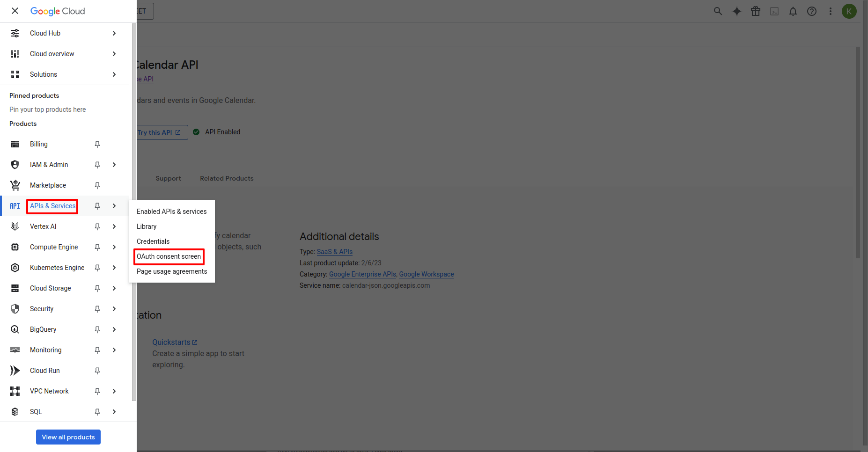Pin Kubernetes Engine product
This screenshot has width=868, height=452.
[x=97, y=268]
